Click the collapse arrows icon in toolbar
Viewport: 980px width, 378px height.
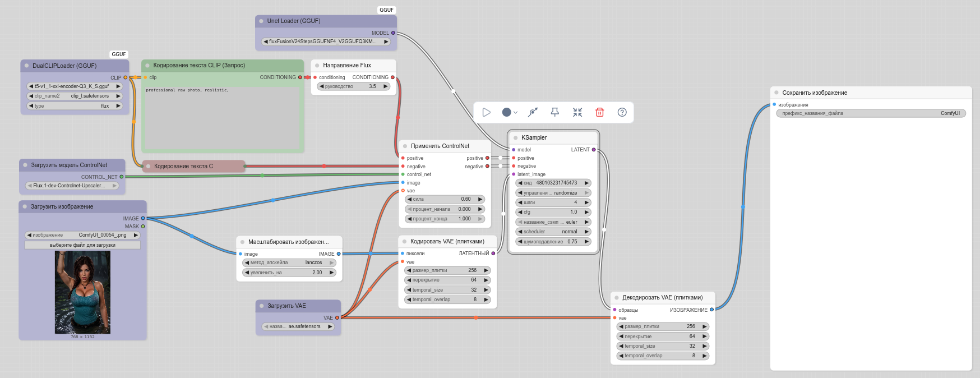coord(577,112)
